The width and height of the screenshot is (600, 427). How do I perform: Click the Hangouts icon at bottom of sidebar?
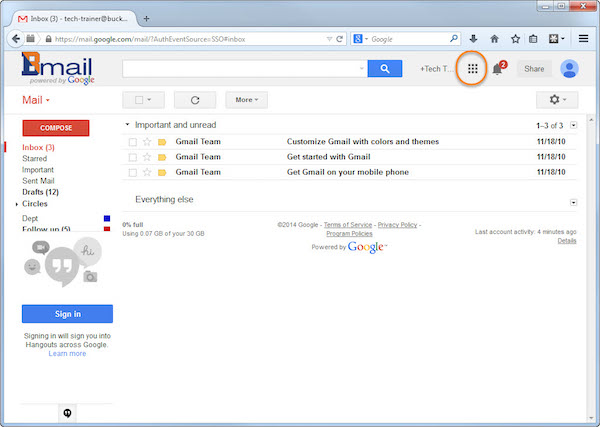coord(67,413)
